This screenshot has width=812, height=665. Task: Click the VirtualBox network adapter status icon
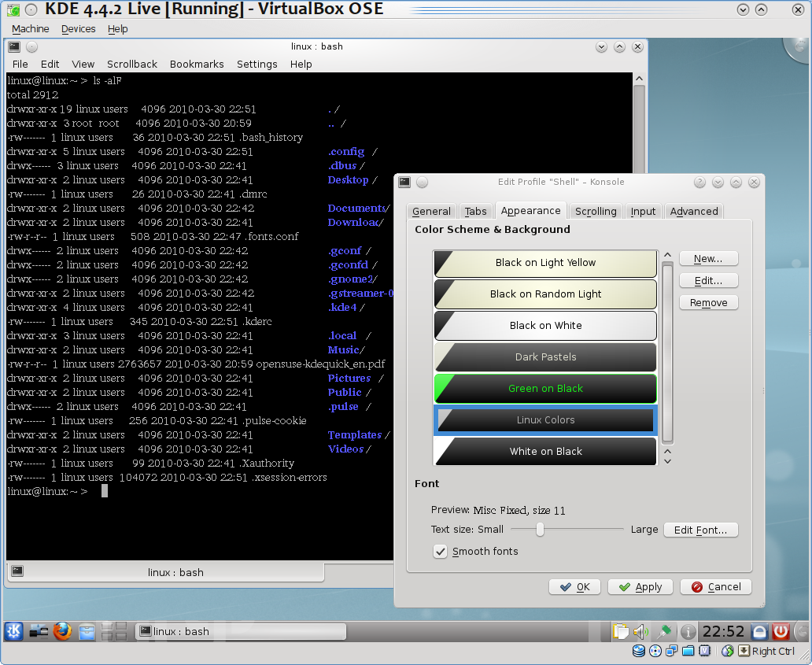(x=672, y=651)
